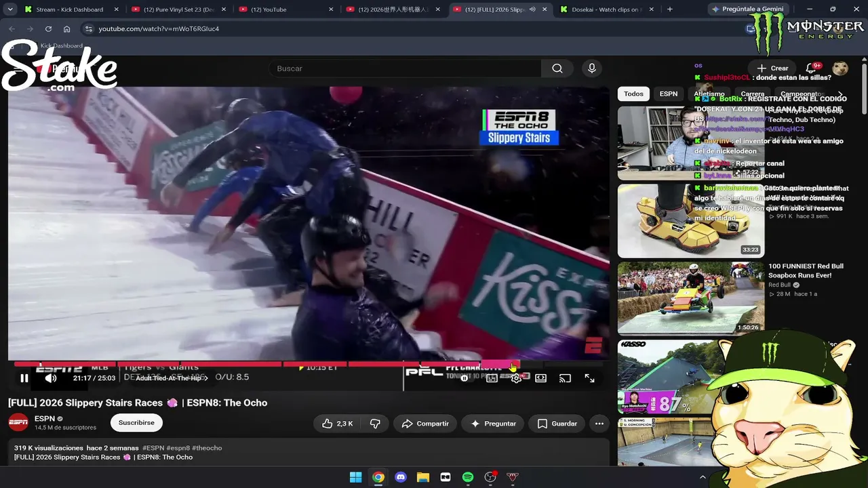Click the #theocho hashtag link
The image size is (868, 488).
207,448
